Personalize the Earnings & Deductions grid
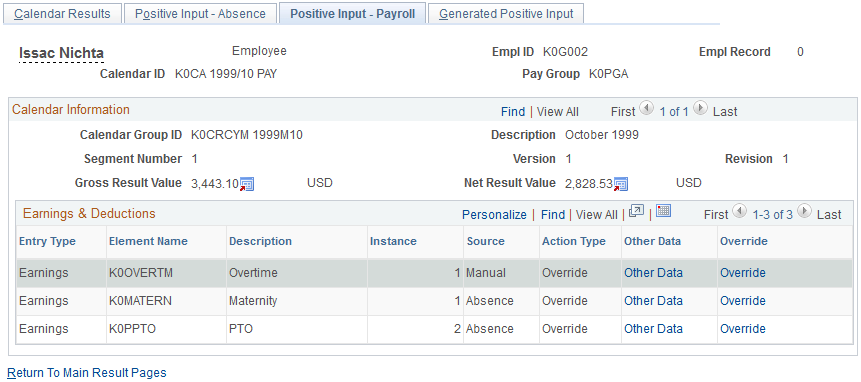Image resolution: width=861 pixels, height=382 pixels. coord(494,215)
